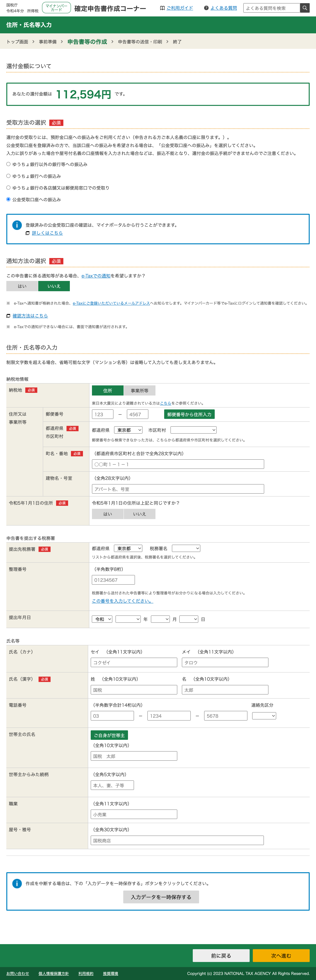Screen dimensions: 316x980
Task: Click the external window icon beside 確認方法はこちら
Action: pos(8,316)
